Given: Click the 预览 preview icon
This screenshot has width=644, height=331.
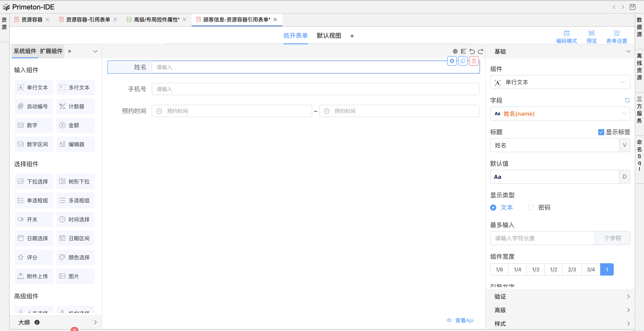Looking at the screenshot, I should [x=591, y=37].
